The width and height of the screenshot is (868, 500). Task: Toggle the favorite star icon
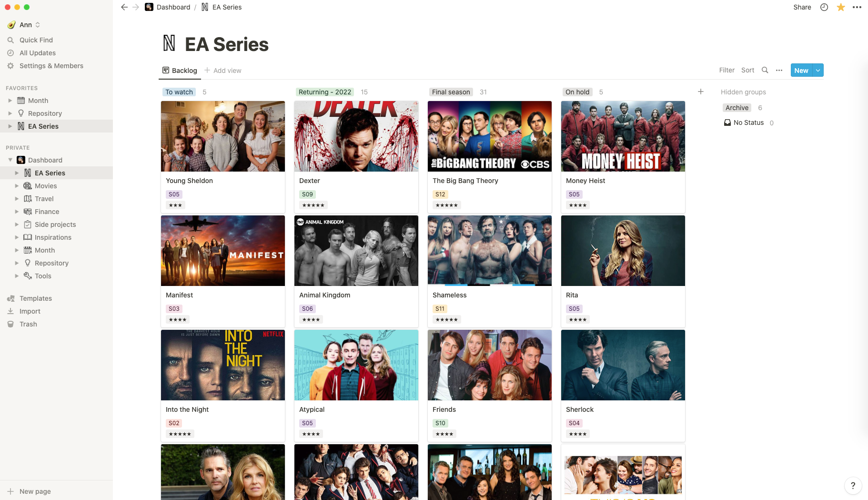click(841, 7)
